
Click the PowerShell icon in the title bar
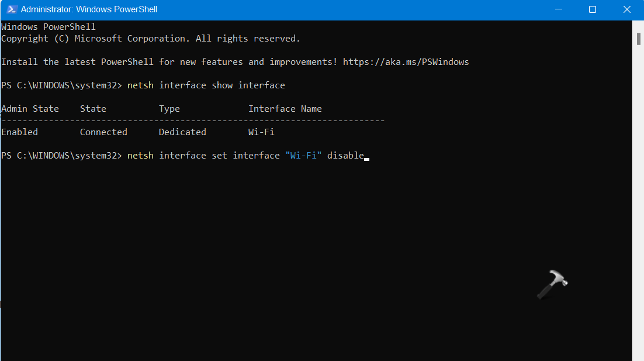(x=11, y=9)
